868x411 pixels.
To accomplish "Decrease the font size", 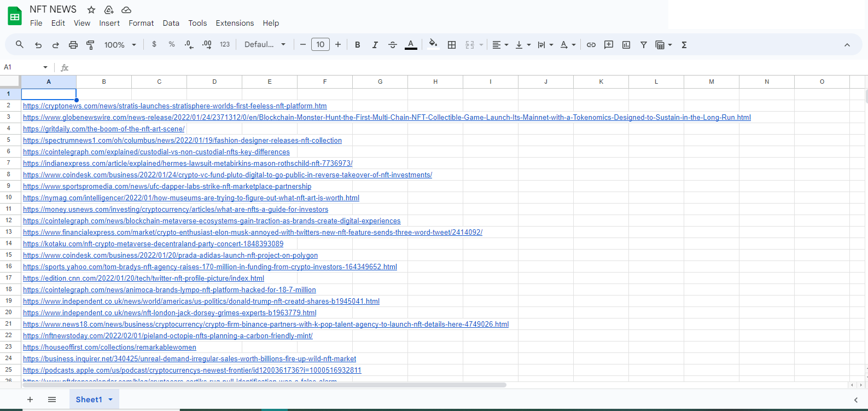I will tap(303, 45).
